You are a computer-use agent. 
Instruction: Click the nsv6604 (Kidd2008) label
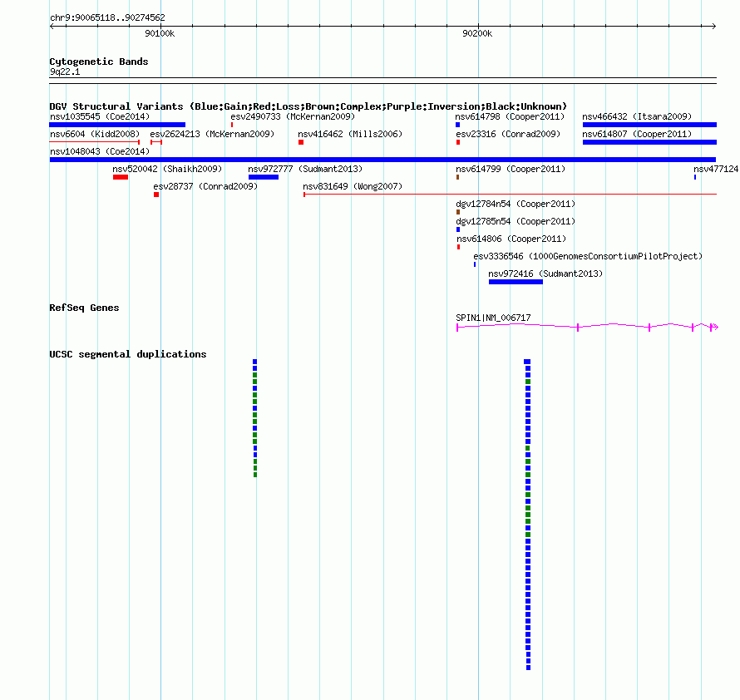point(95,134)
